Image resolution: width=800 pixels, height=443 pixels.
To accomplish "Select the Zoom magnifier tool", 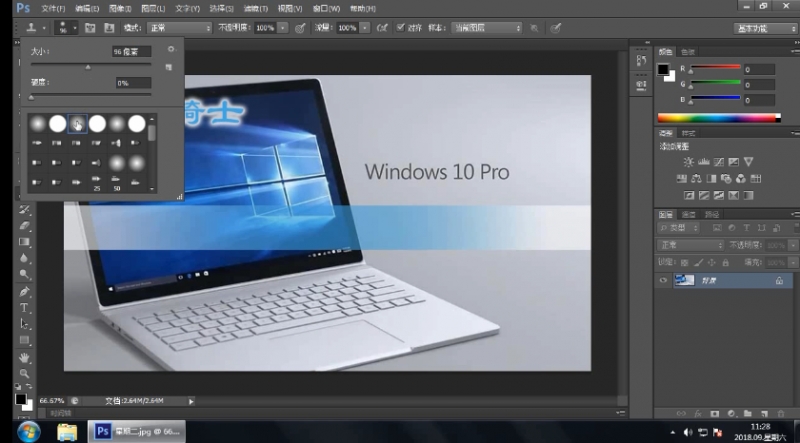I will click(24, 374).
